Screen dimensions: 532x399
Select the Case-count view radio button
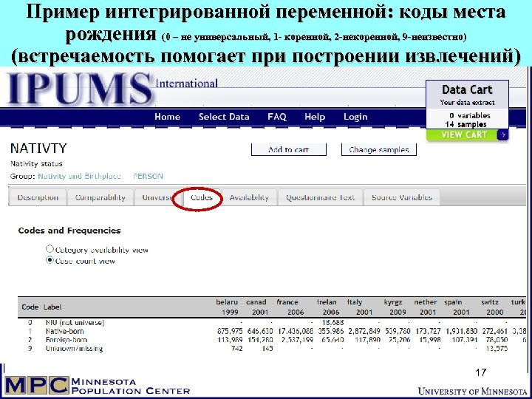point(50,261)
